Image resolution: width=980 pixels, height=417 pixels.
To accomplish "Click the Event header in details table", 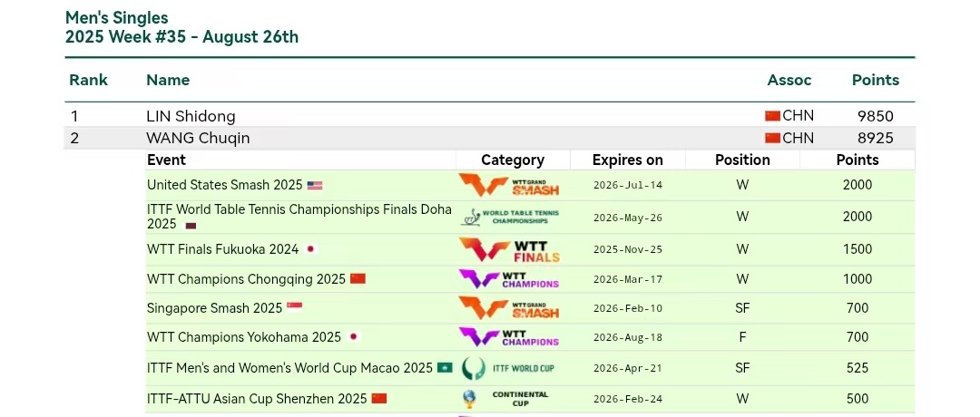I will [x=166, y=160].
